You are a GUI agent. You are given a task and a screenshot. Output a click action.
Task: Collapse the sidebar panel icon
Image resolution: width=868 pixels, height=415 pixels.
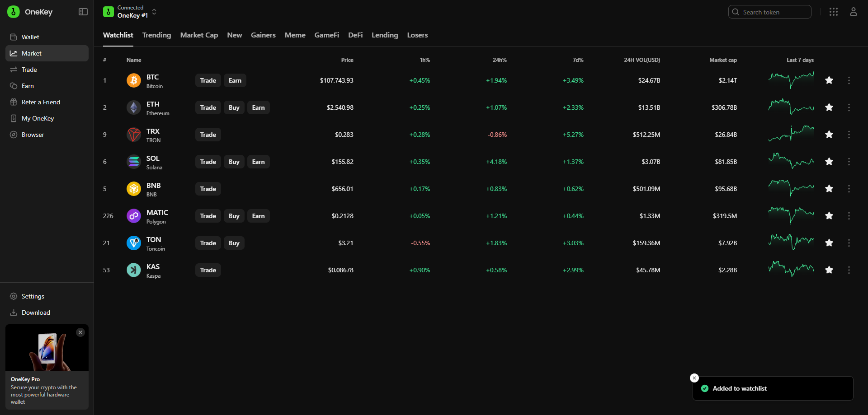click(x=83, y=12)
